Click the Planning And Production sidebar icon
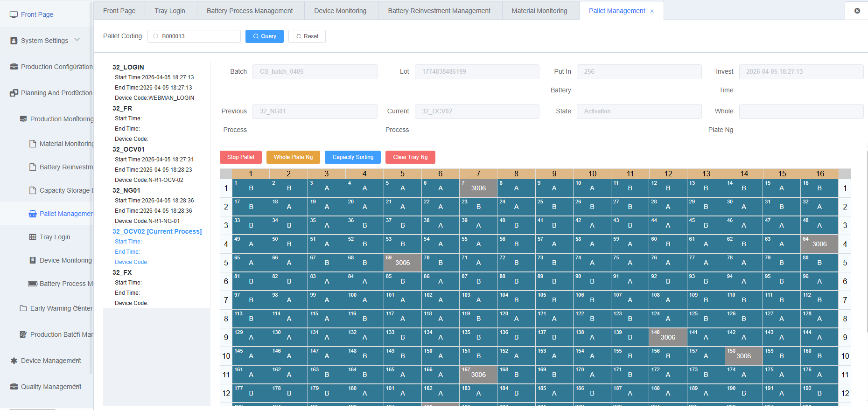The width and height of the screenshot is (868, 410). click(x=14, y=93)
